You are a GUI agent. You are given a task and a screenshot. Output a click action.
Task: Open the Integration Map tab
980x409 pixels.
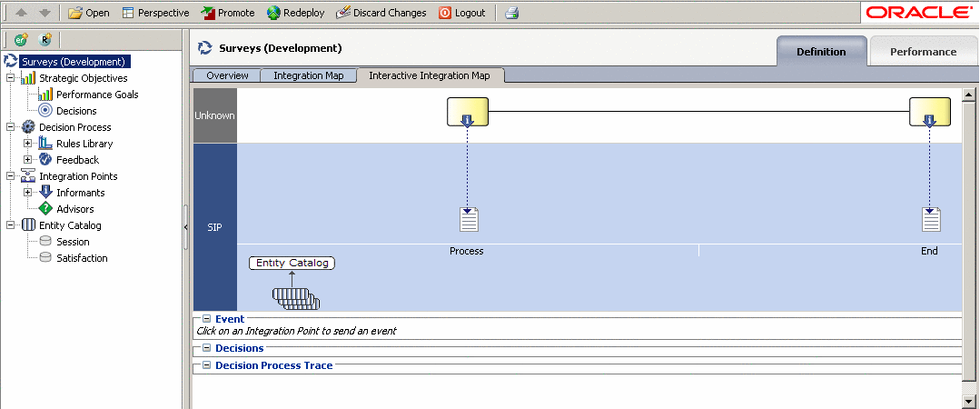pyautogui.click(x=308, y=75)
